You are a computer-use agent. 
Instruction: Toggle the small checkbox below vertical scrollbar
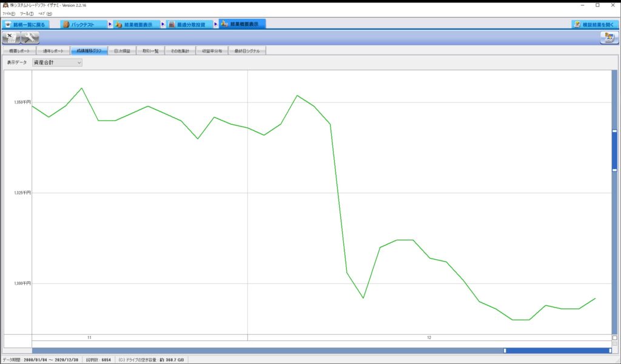(x=614, y=337)
